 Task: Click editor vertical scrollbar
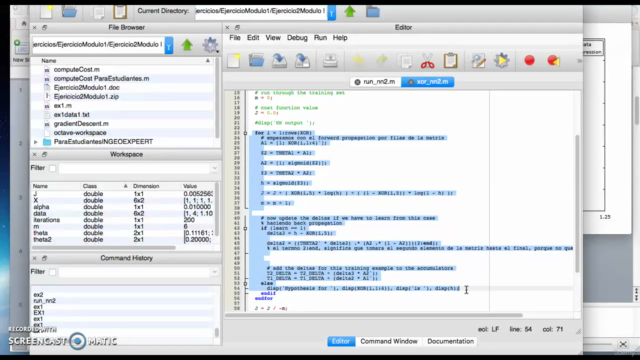[x=577, y=203]
